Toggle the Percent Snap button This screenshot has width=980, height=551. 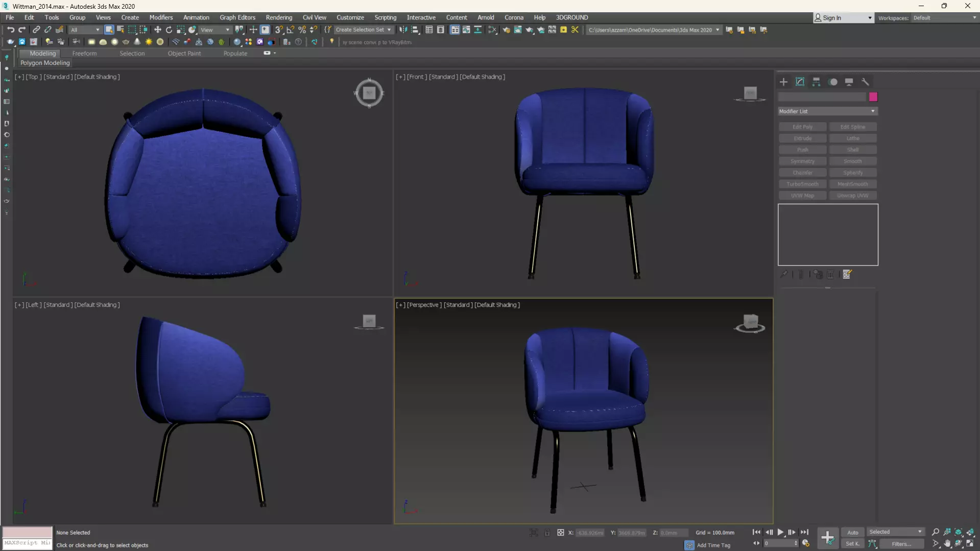pos(302,30)
